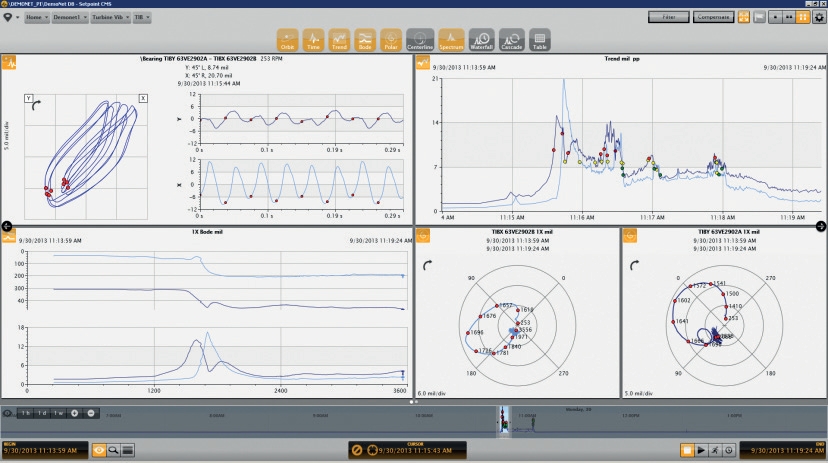Viewport: 828px width, 463px height.
Task: Click the TIBY polar panel corner icon
Action: [x=630, y=236]
